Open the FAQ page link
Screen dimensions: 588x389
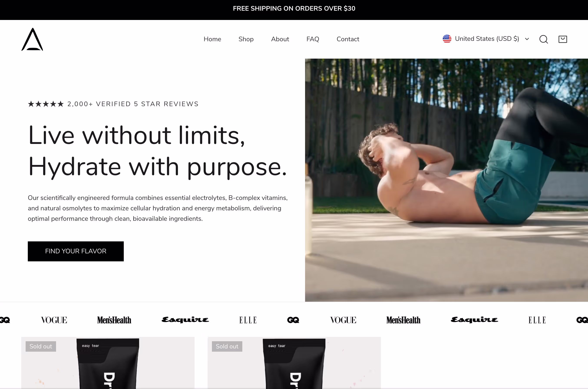313,39
